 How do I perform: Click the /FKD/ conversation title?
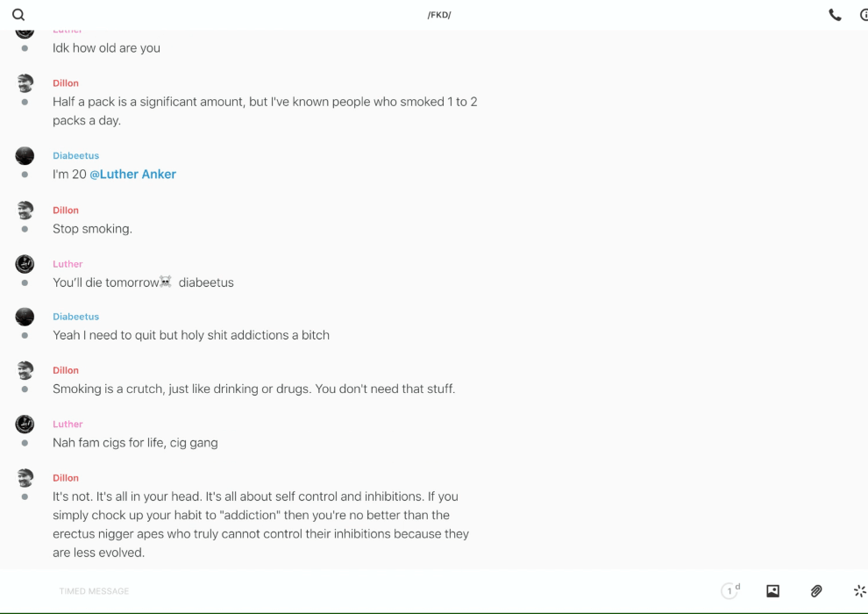tap(439, 15)
